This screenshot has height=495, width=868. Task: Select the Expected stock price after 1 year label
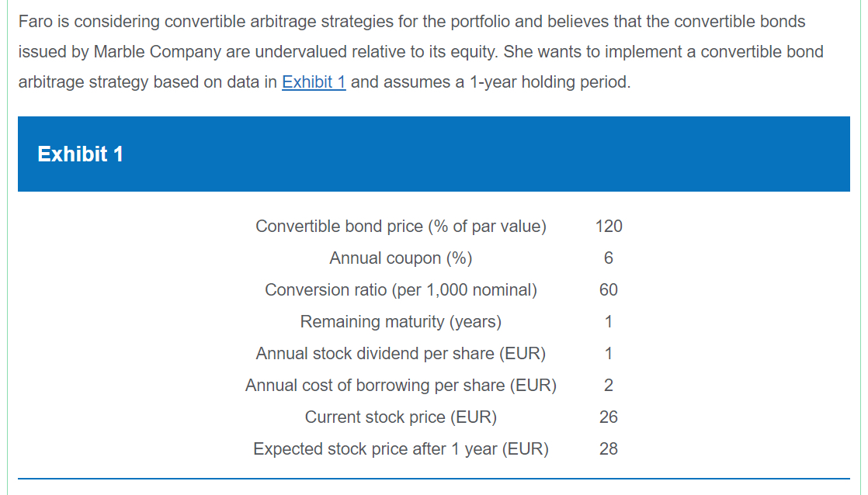[x=401, y=449]
